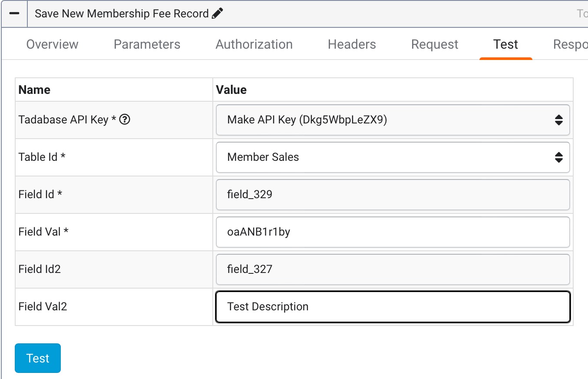Switch to the Request tab
Image resolution: width=588 pixels, height=379 pixels.
pyautogui.click(x=434, y=44)
